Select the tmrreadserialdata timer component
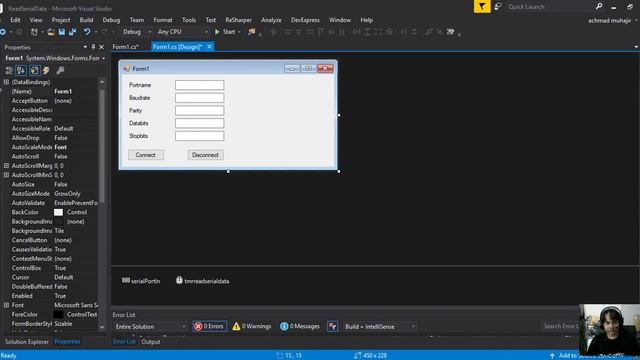 [x=202, y=281]
